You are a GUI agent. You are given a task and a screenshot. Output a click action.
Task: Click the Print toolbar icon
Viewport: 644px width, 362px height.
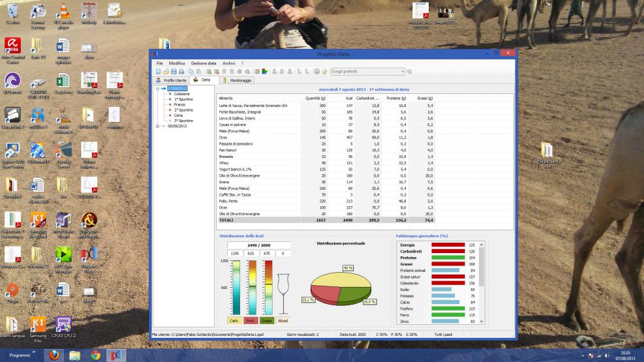coord(181,71)
